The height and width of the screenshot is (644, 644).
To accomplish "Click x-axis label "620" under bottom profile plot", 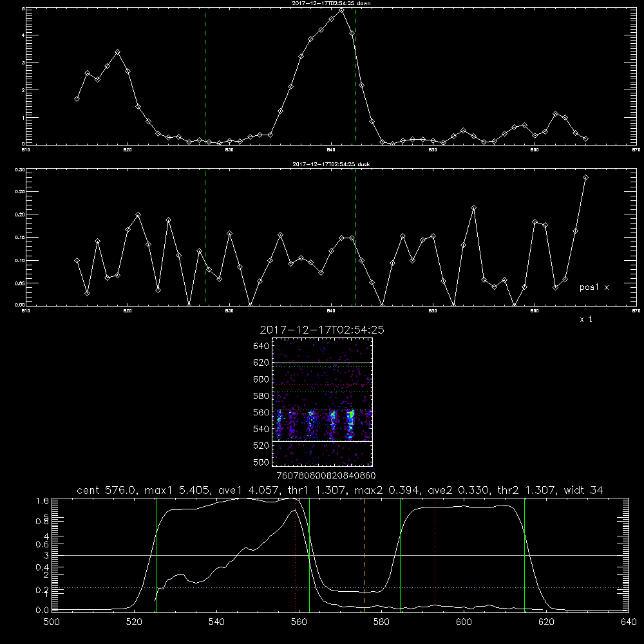I will pos(546,622).
